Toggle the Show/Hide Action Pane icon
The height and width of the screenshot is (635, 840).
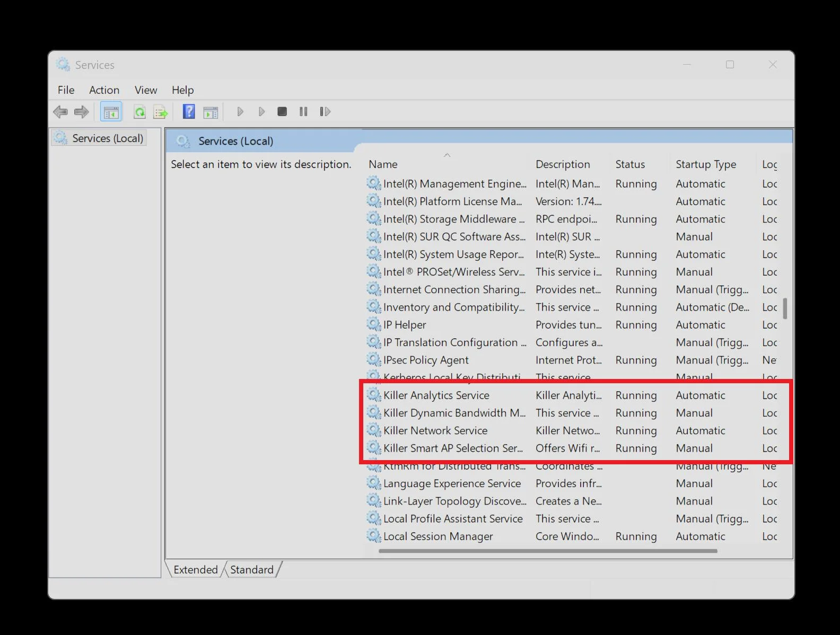click(211, 112)
